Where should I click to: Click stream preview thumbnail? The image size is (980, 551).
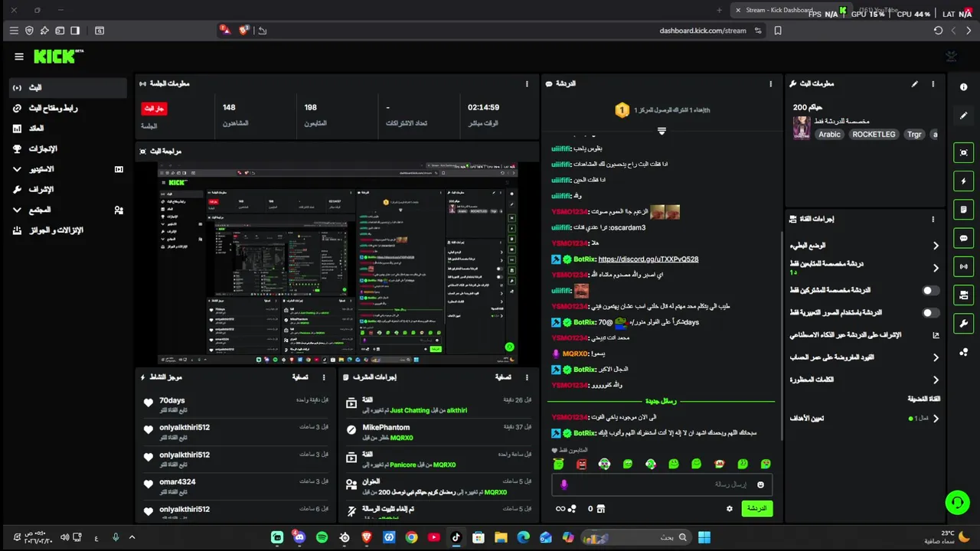[338, 263]
